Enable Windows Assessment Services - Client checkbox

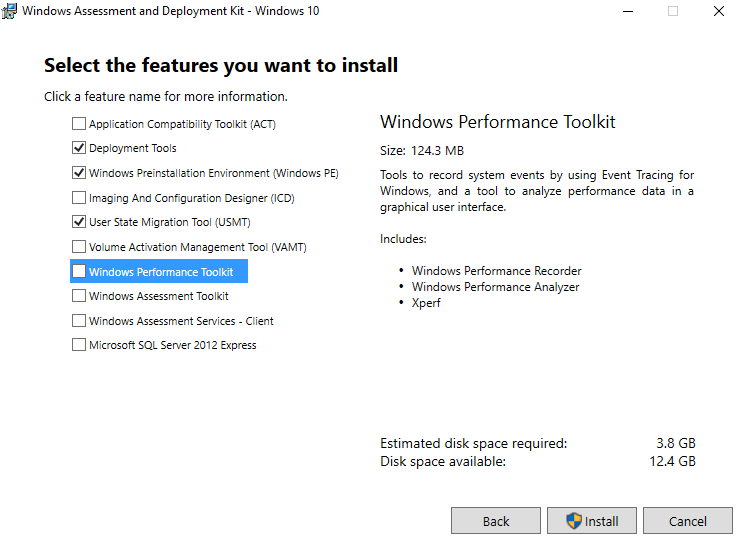(x=79, y=320)
